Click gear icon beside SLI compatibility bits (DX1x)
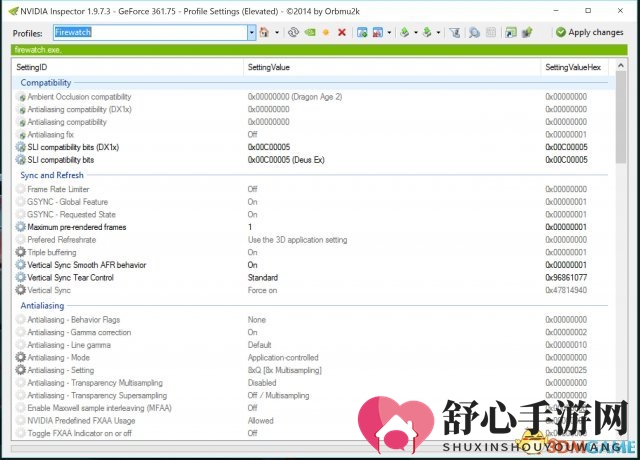The height and width of the screenshot is (460, 640). [x=20, y=147]
